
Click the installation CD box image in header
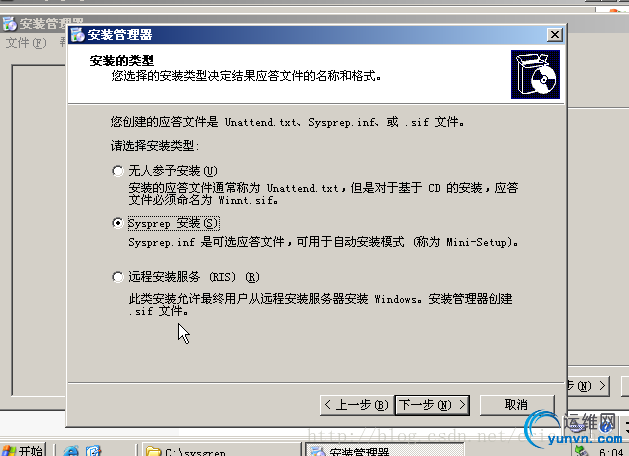pyautogui.click(x=535, y=74)
